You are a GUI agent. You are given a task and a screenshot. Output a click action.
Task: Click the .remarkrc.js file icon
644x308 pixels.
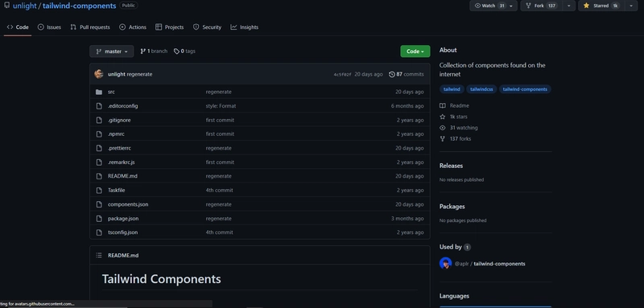pos(98,162)
